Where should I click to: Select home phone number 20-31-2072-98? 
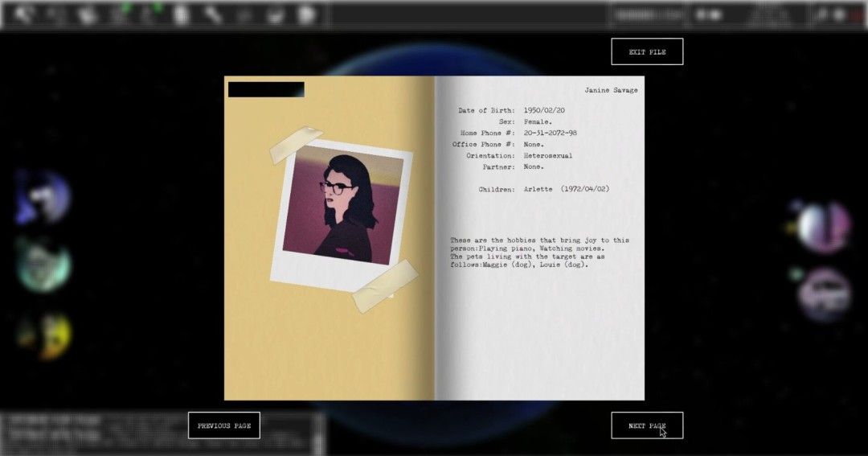(x=551, y=133)
